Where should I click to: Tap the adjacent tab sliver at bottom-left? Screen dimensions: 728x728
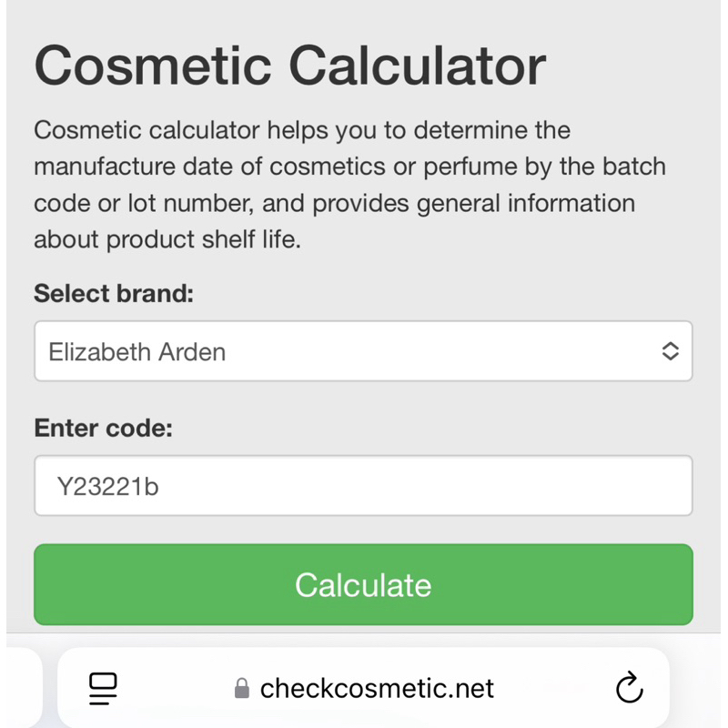[x=23, y=688]
